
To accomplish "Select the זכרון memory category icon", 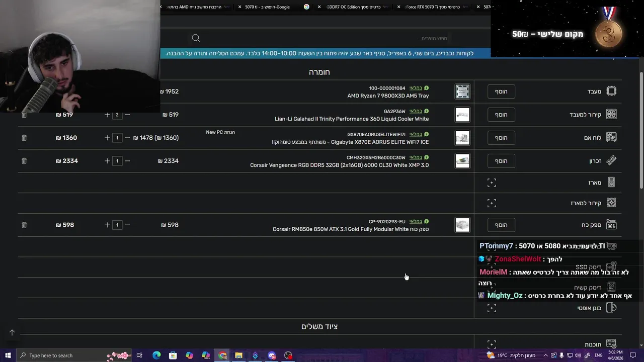I will 611,160.
